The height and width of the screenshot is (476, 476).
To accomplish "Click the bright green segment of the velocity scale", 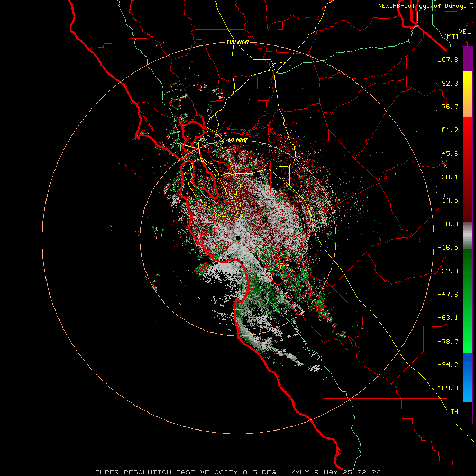I will (x=467, y=300).
